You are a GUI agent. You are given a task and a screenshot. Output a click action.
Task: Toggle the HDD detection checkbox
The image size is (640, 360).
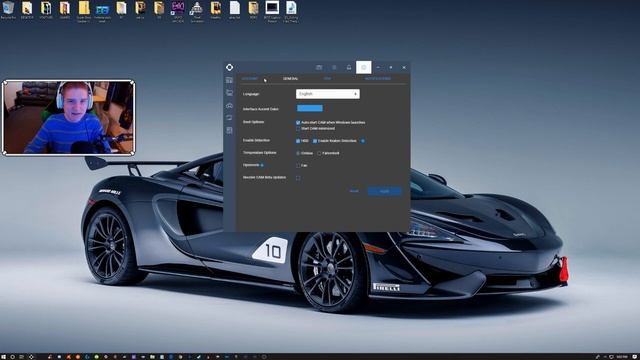pos(298,141)
